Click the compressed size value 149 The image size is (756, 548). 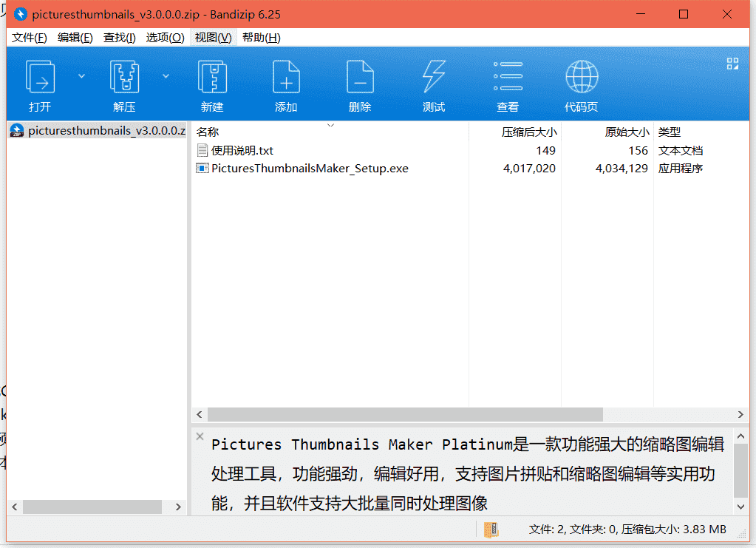(546, 151)
